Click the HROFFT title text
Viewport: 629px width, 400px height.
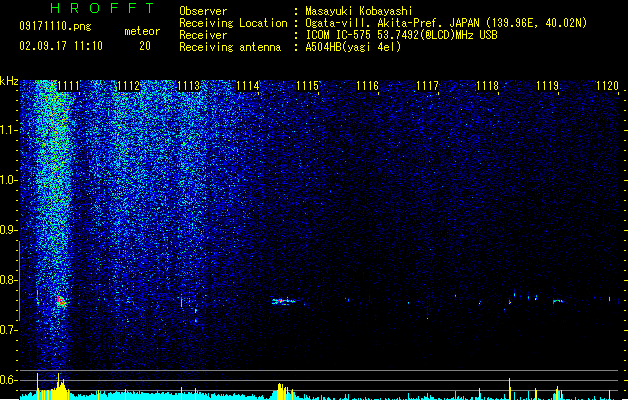tap(102, 8)
